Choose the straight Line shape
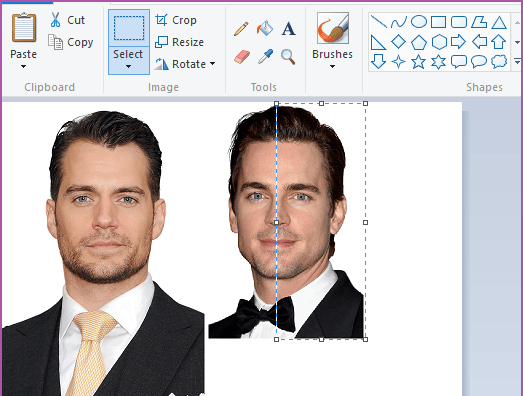This screenshot has width=523, height=396. [379, 22]
